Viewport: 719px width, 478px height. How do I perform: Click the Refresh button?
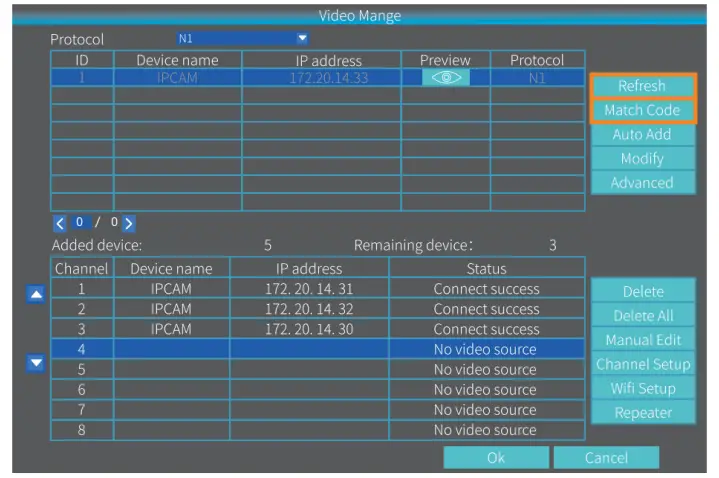coord(643,86)
